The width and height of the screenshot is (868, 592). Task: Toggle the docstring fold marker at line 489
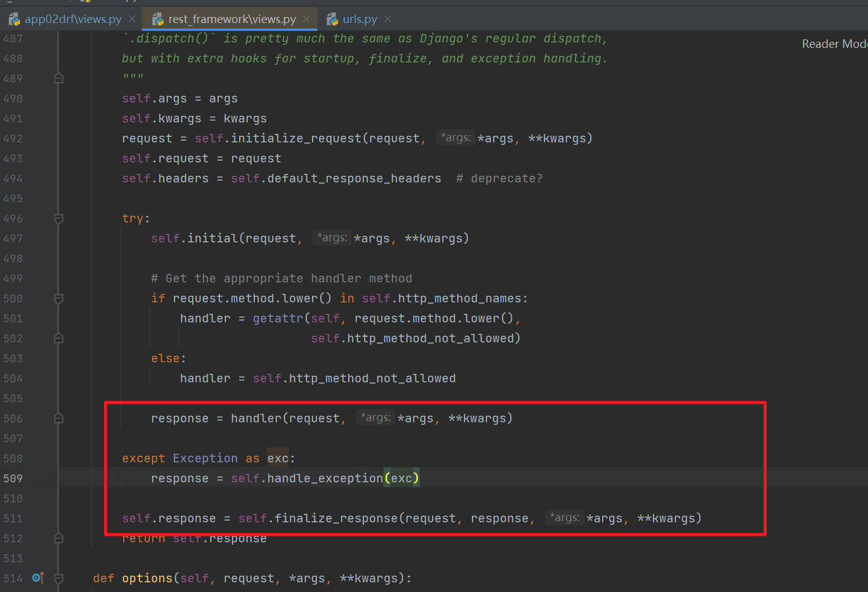pyautogui.click(x=58, y=78)
